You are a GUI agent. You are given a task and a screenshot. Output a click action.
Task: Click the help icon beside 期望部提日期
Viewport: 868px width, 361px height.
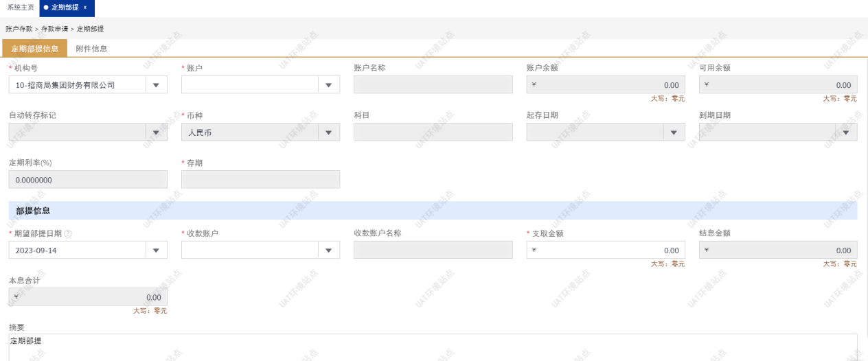click(x=68, y=233)
